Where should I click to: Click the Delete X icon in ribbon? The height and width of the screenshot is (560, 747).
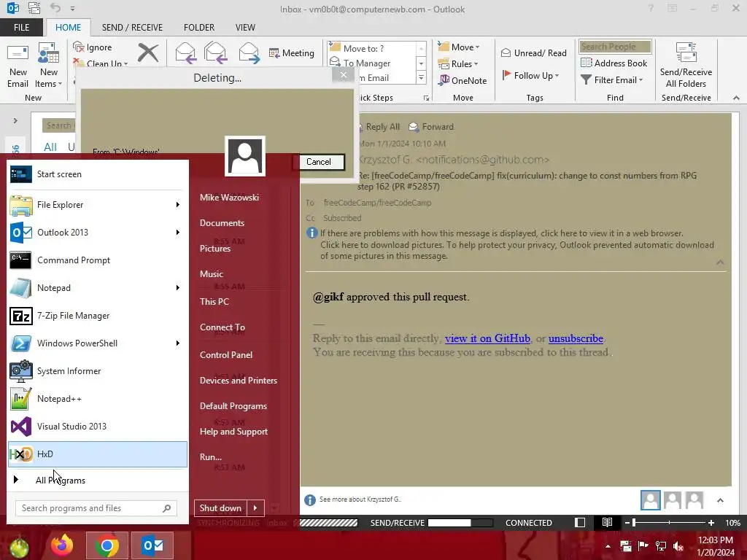147,52
